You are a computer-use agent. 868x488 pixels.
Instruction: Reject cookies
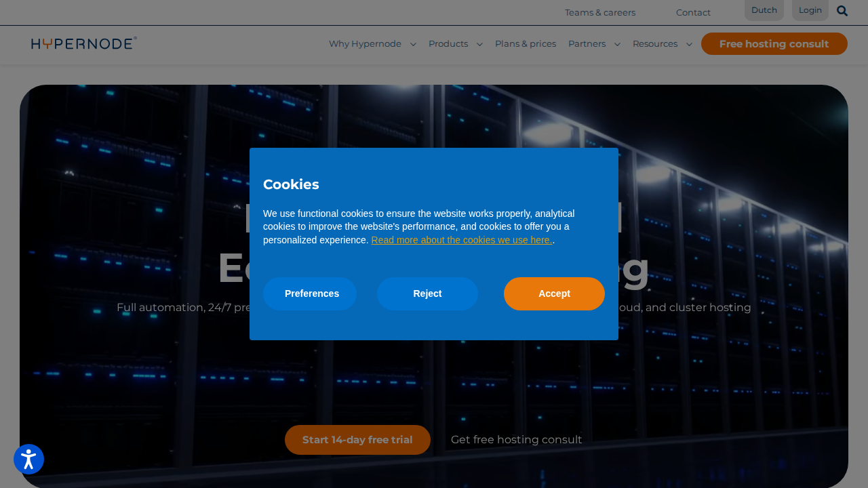pos(427,293)
